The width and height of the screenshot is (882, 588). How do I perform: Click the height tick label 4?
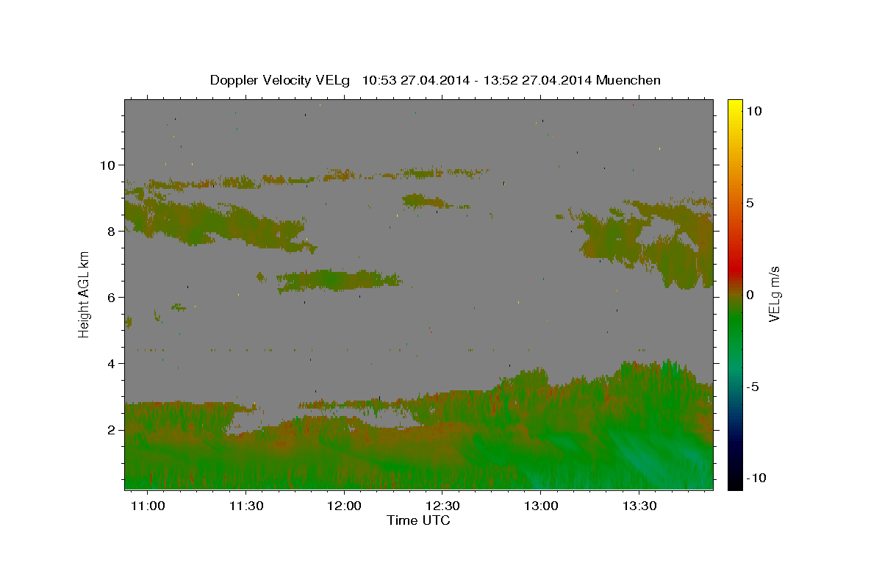tap(112, 363)
